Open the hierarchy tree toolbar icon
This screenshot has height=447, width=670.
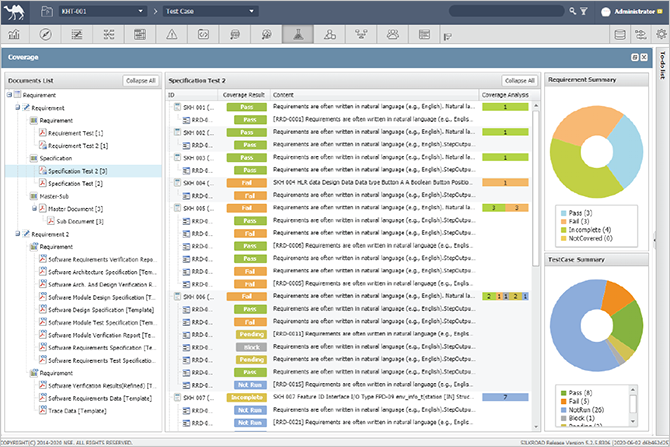click(361, 34)
